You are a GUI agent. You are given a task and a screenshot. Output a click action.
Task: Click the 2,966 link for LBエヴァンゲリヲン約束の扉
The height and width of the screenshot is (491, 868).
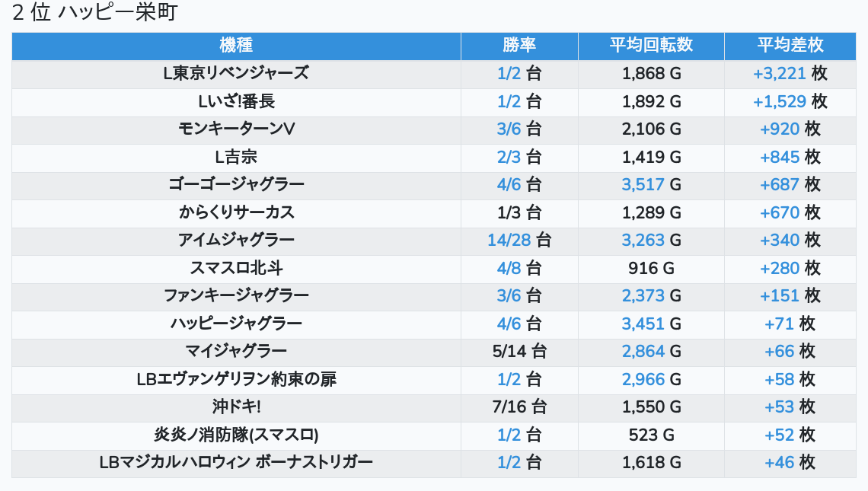click(x=643, y=380)
